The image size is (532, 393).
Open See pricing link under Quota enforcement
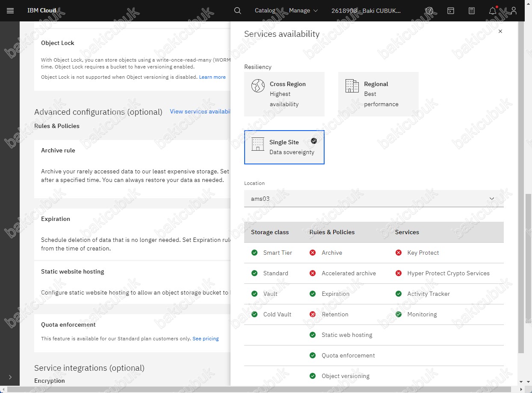tap(205, 339)
